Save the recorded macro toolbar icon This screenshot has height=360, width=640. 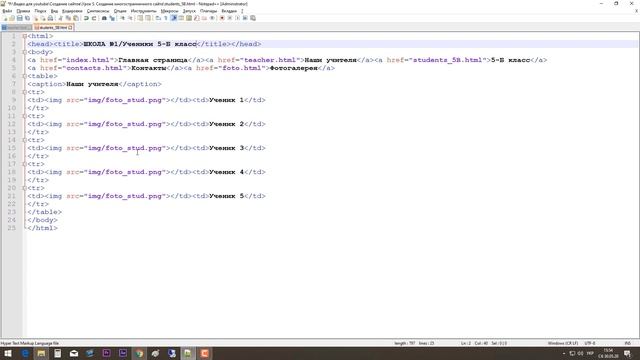point(253,18)
